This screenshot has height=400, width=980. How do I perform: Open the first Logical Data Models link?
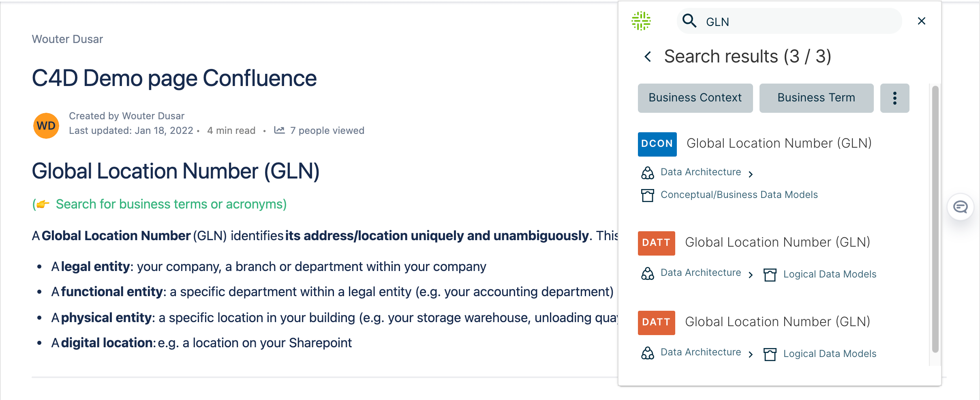tap(830, 275)
